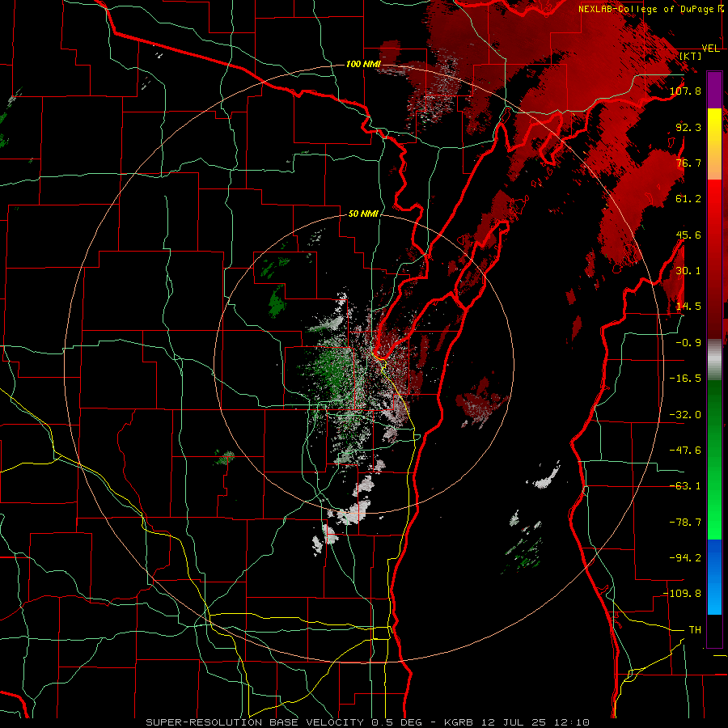Viewport: 728px width, 728px height.
Task: Click the NEXLAB-College of DuPage label
Action: [648, 9]
